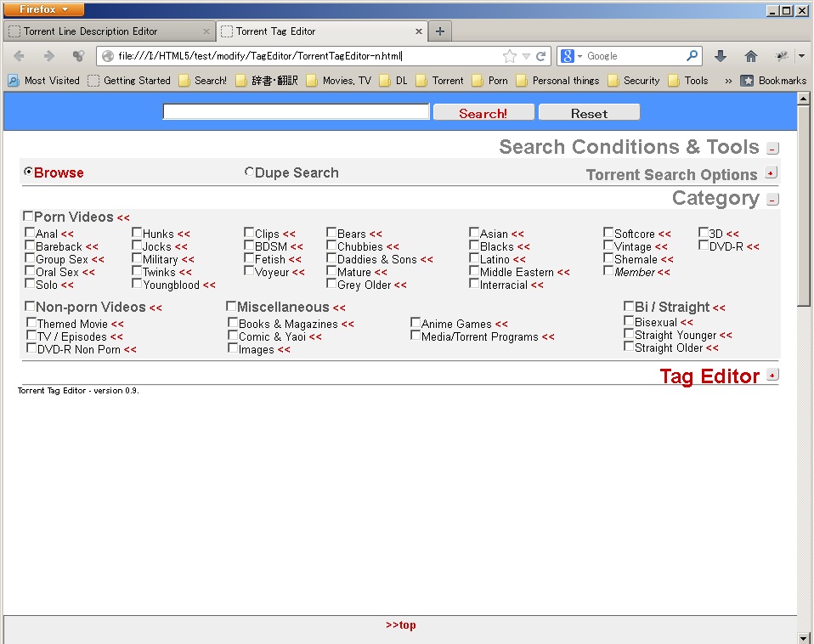The width and height of the screenshot is (814, 644).
Task: Click the bookmark star icon in address bar
Action: pos(509,56)
